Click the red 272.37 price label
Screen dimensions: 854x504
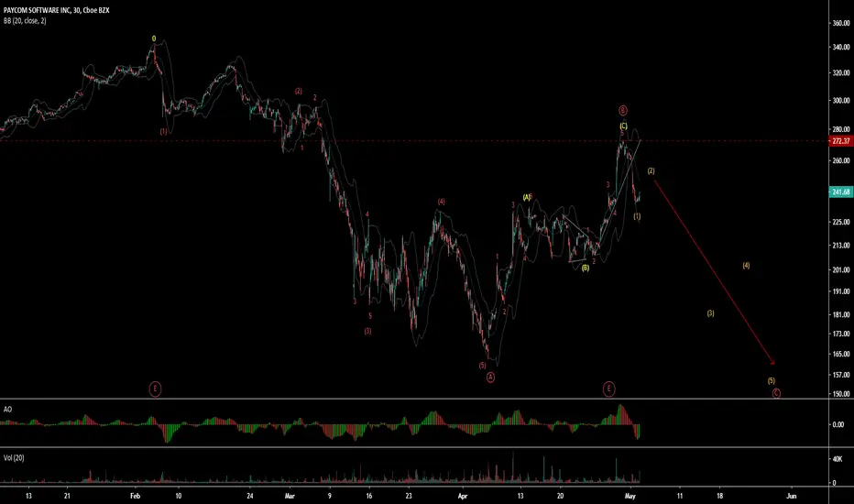(841, 141)
